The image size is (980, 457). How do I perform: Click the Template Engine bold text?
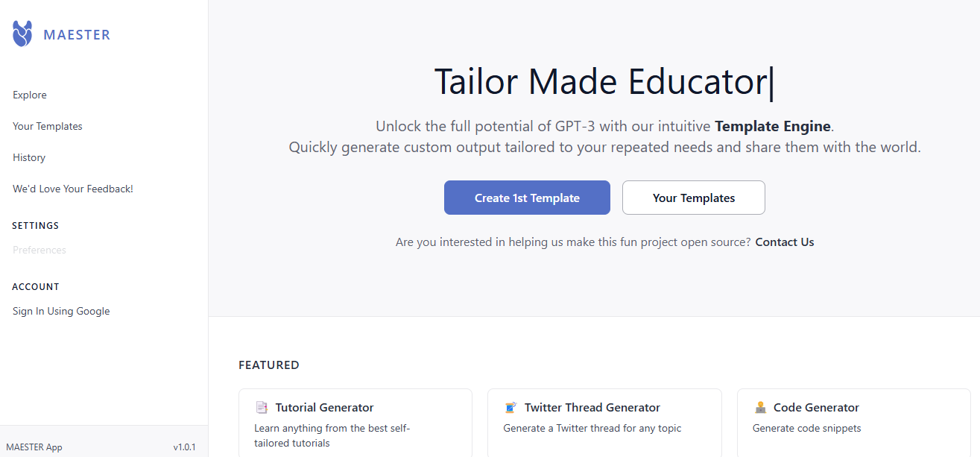(x=773, y=126)
